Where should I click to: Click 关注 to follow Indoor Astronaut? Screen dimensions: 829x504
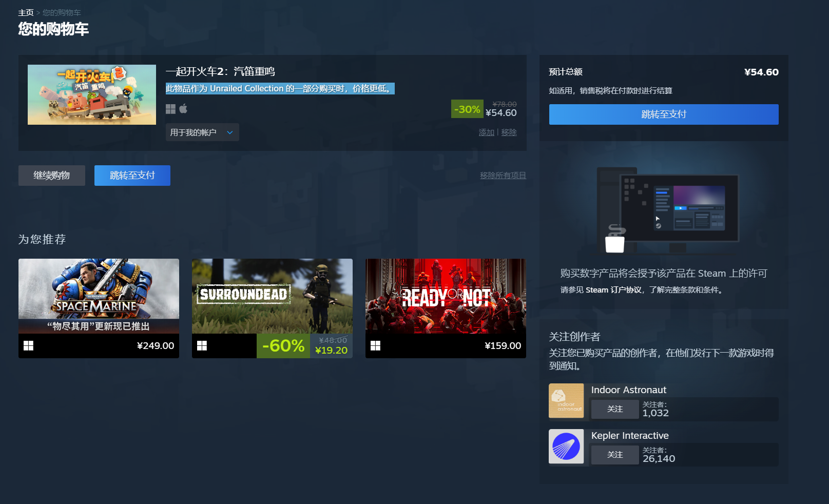(614, 409)
